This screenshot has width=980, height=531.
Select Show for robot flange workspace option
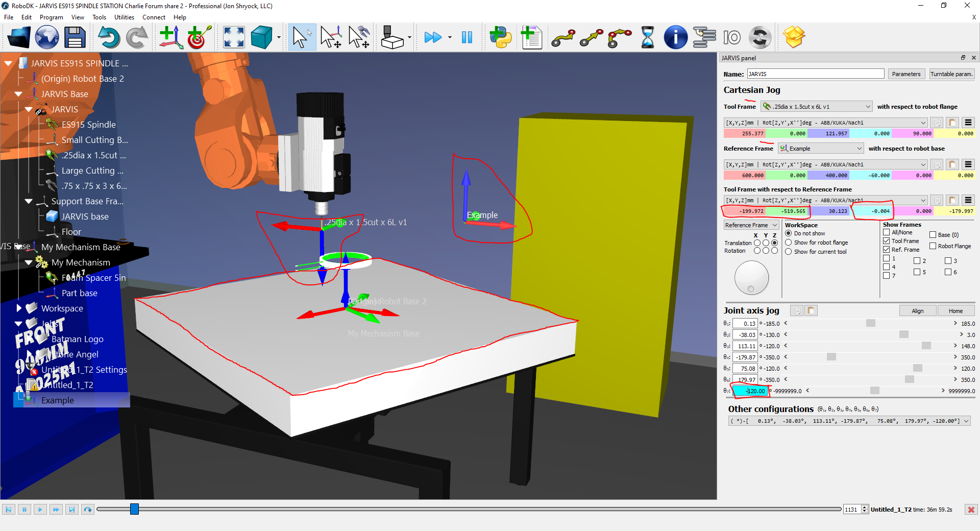(x=789, y=243)
